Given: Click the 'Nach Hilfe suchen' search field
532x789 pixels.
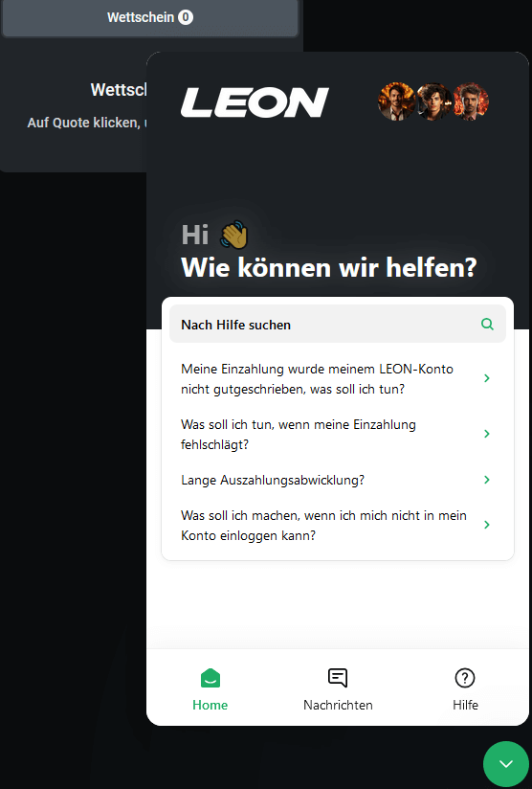Looking at the screenshot, I should pos(338,324).
